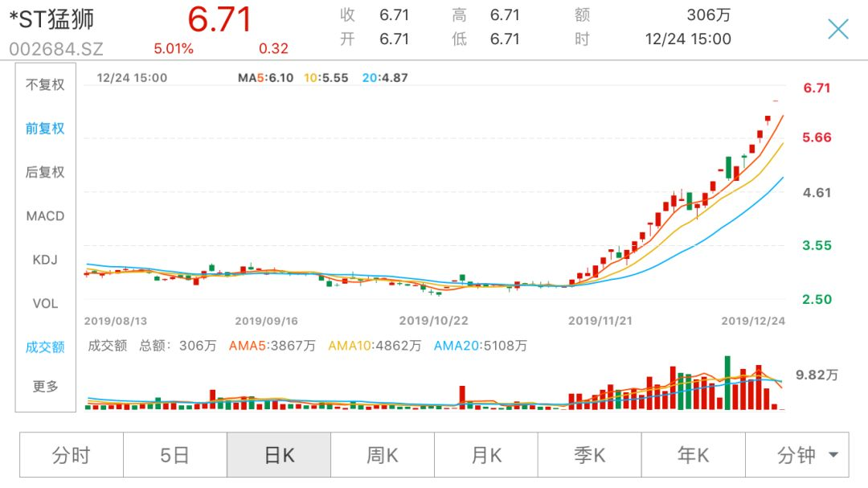Click the 0.32 price change value
The height and width of the screenshot is (488, 868).
tap(273, 49)
